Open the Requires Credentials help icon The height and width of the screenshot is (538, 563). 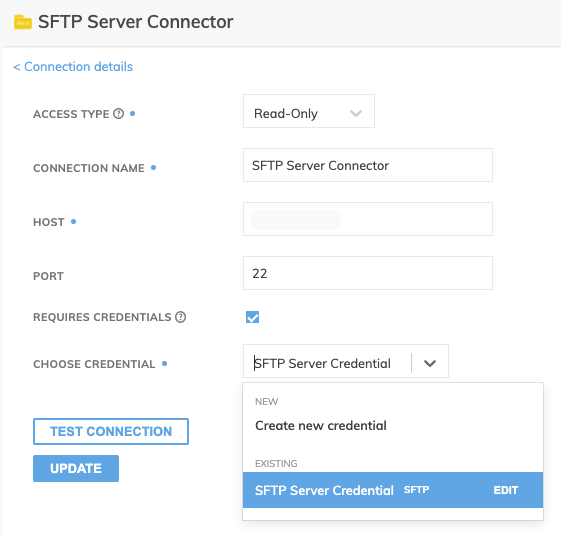coord(181,317)
